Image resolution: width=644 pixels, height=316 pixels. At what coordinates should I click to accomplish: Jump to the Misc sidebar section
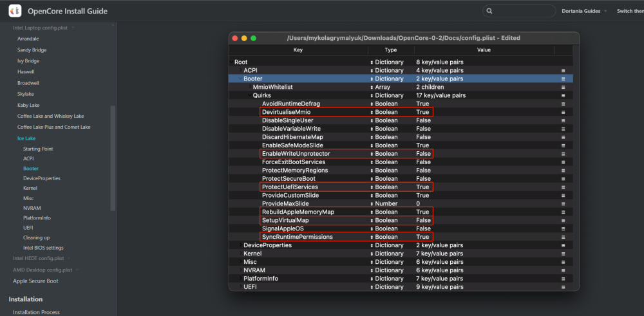click(28, 198)
